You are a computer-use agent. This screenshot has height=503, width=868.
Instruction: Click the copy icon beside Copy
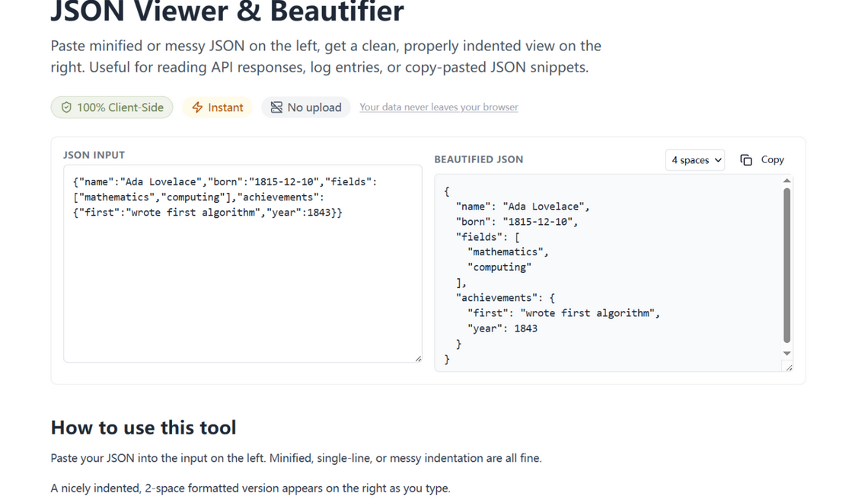pos(745,160)
